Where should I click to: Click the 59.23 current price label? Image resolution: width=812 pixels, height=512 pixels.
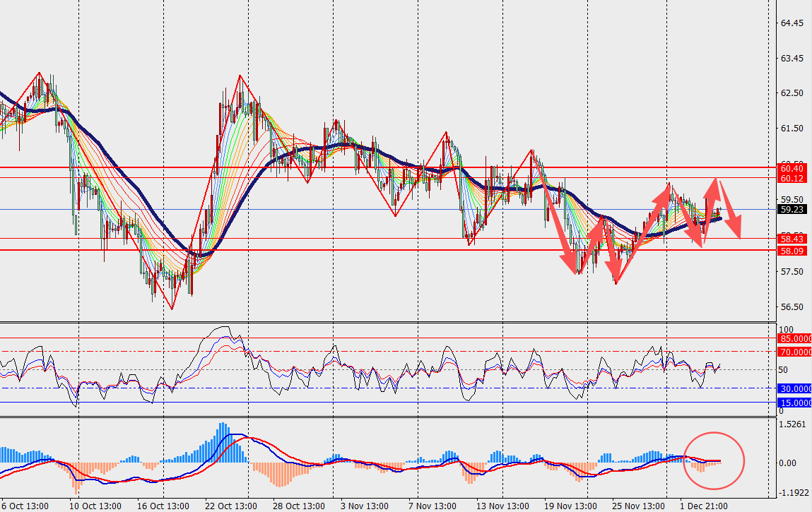791,209
